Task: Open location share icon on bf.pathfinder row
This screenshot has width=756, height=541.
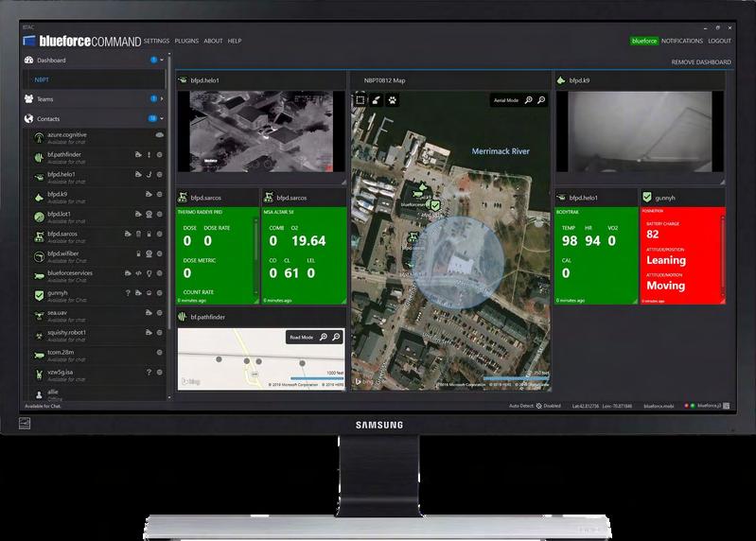Action: pyautogui.click(x=138, y=155)
